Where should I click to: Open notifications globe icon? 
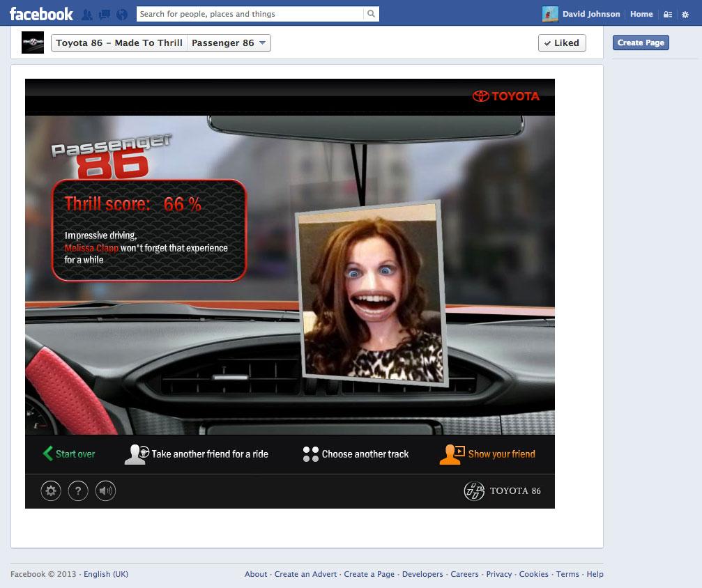[122, 15]
